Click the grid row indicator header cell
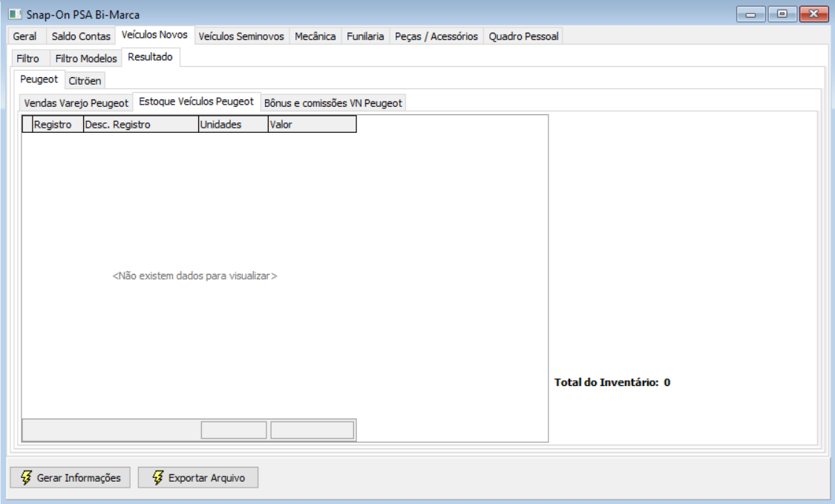 tap(27, 124)
